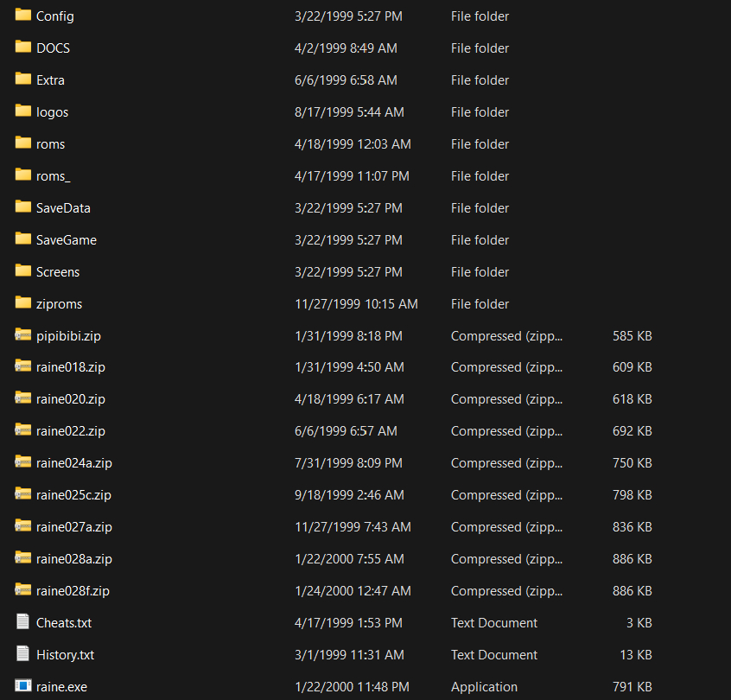Click the raine022.zip file name

(71, 431)
